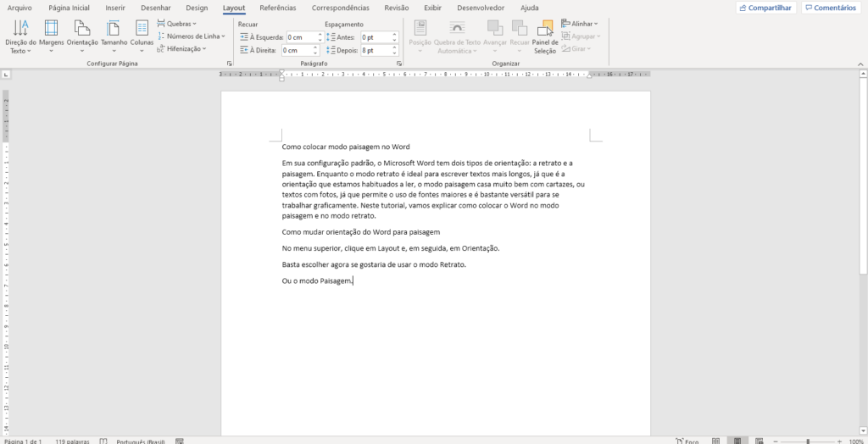Click the 119 palavras word count
Screen dimensions: 868x444
pyautogui.click(x=73, y=441)
